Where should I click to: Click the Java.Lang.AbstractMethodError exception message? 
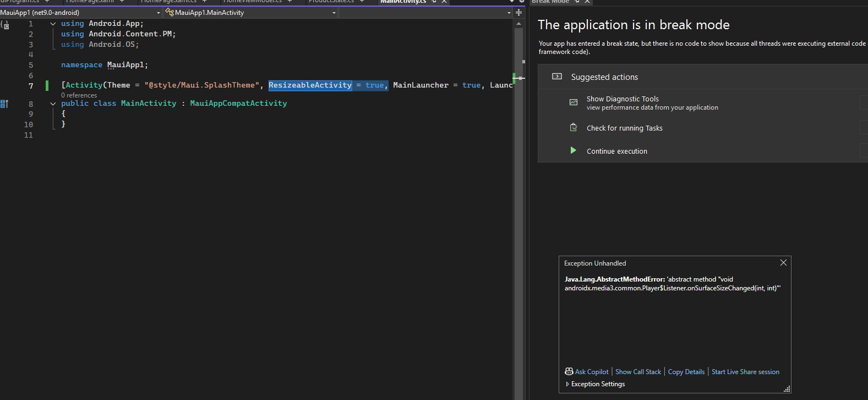pyautogui.click(x=672, y=284)
